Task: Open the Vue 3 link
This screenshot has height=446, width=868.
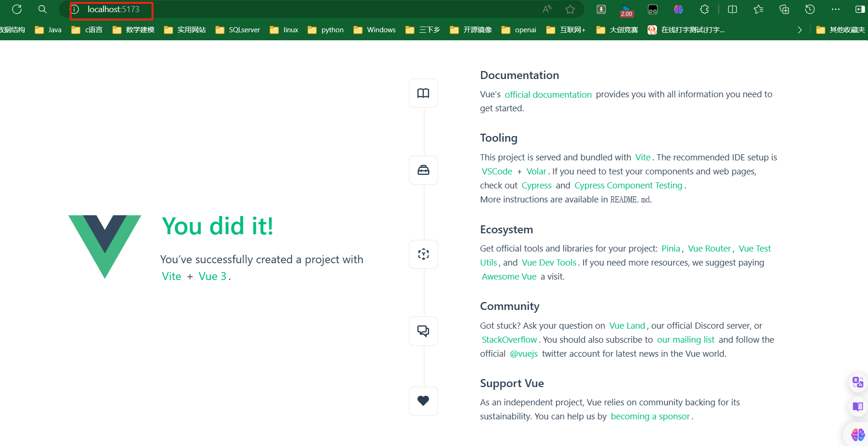Action: click(x=212, y=276)
